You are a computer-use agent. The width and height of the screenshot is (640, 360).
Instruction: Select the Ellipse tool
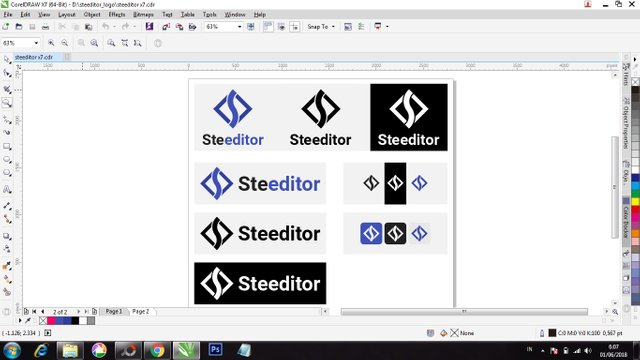pos(7,160)
